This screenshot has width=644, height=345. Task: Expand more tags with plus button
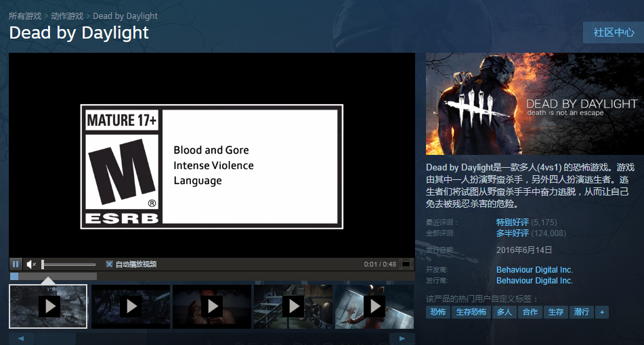click(602, 313)
